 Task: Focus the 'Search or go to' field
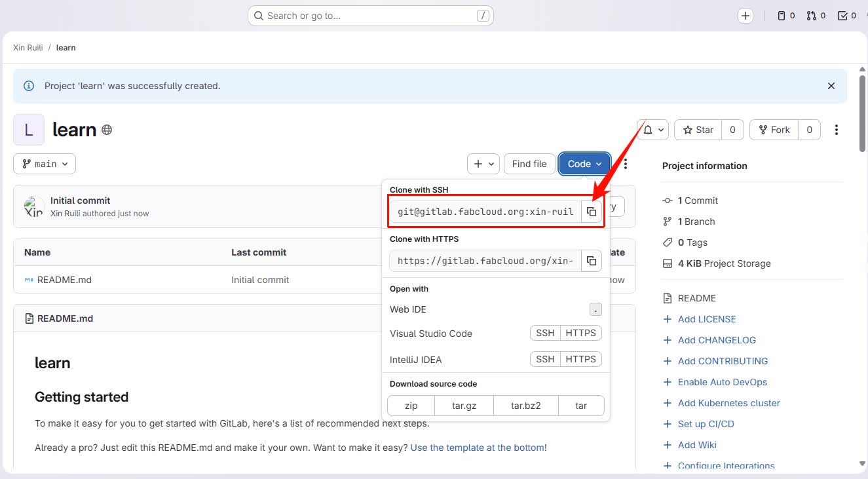pyautogui.click(x=370, y=16)
